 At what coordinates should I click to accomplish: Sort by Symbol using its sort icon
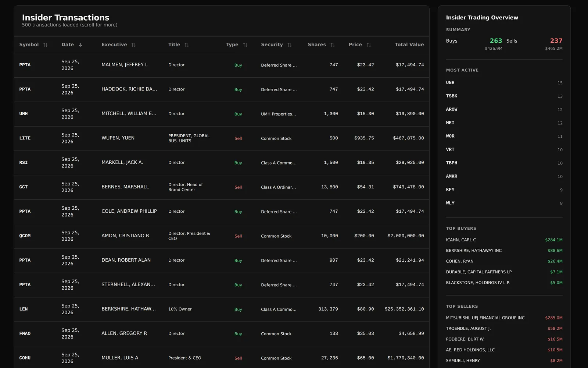(x=45, y=45)
